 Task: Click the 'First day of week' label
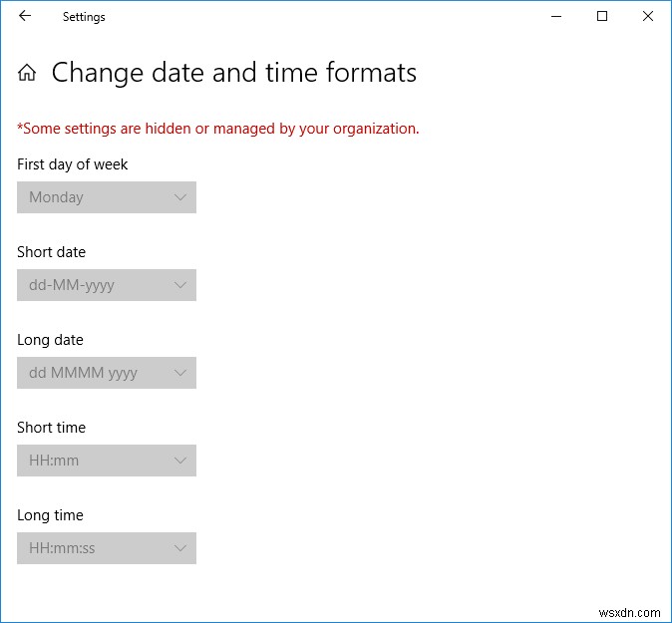[x=73, y=164]
